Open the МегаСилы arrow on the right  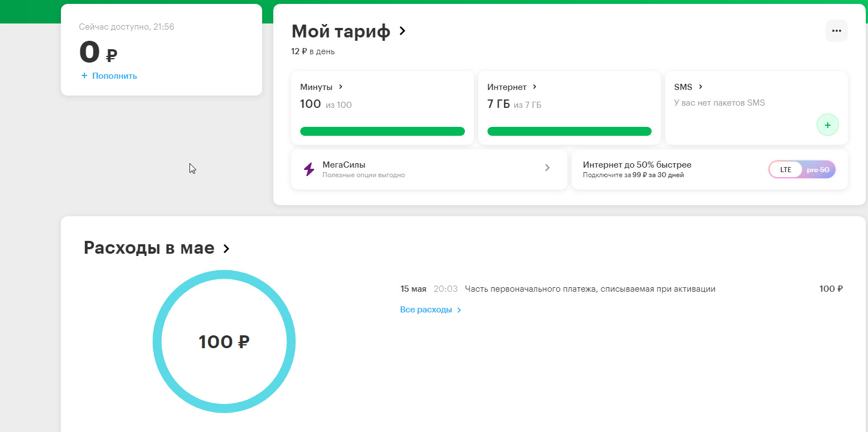[547, 168]
